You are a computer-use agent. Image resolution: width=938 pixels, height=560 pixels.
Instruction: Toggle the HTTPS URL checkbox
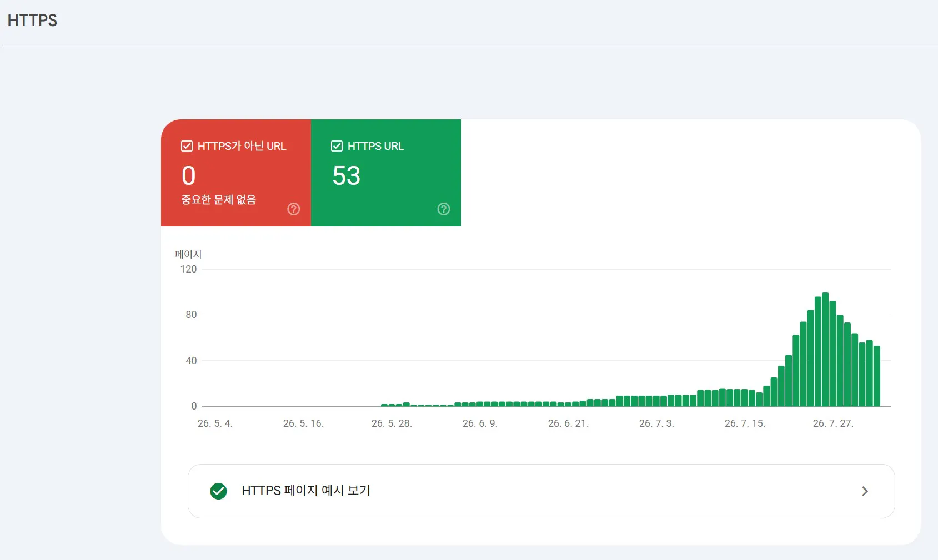[337, 146]
